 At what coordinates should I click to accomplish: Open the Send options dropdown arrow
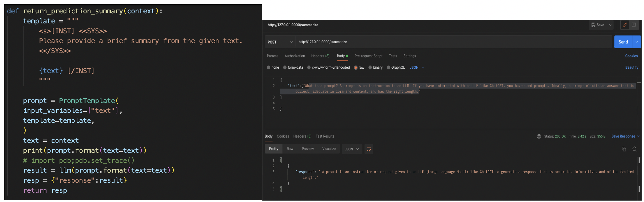[637, 42]
